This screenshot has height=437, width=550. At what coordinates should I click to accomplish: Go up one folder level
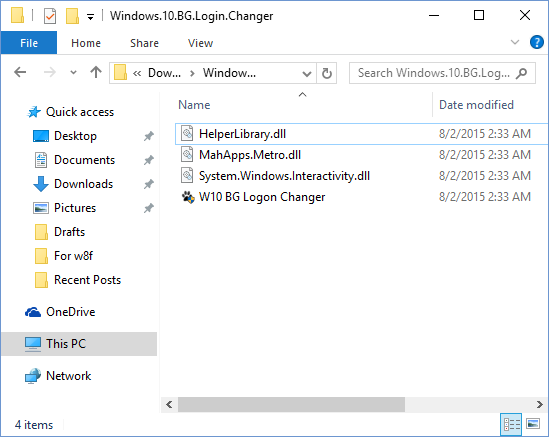click(96, 73)
